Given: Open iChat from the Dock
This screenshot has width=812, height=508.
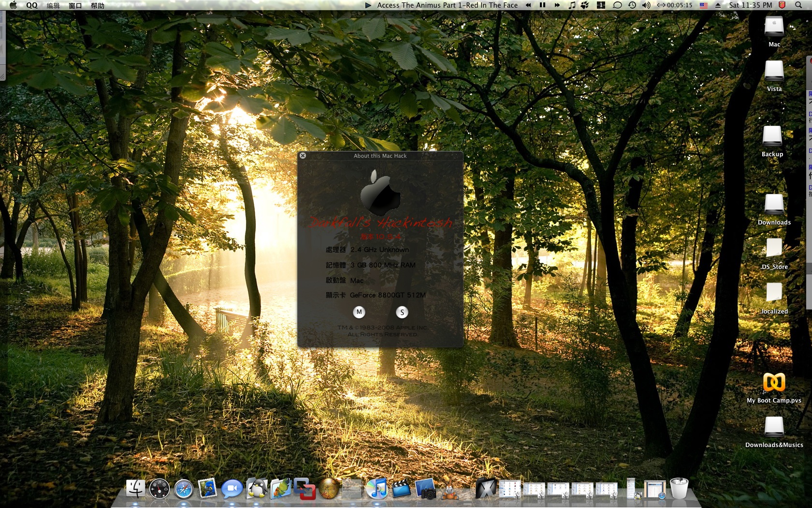Looking at the screenshot, I should coord(232,489).
